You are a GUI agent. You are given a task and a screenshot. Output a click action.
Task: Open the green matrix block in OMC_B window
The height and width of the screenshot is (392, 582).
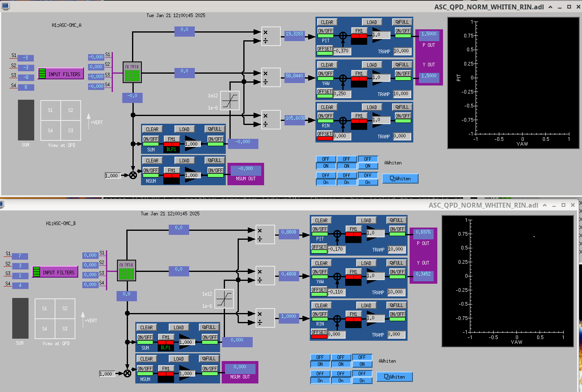pyautogui.click(x=127, y=271)
